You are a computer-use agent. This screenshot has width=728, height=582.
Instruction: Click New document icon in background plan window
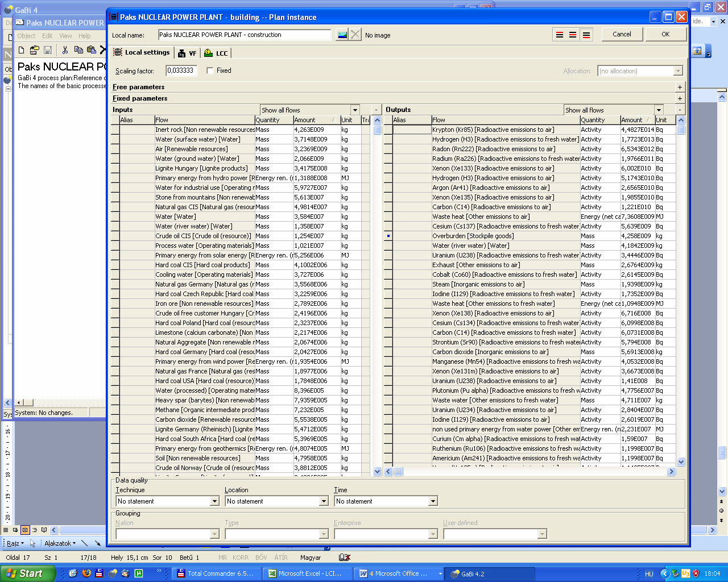[22, 50]
